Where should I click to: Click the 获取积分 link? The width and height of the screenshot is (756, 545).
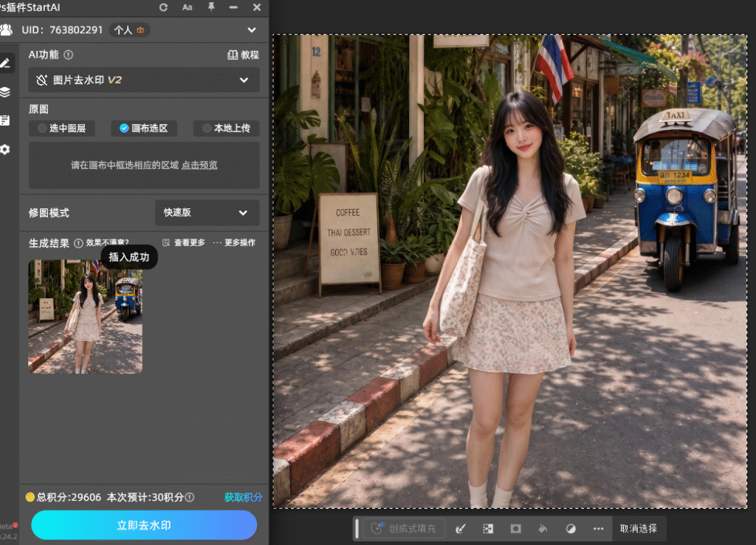(x=243, y=497)
